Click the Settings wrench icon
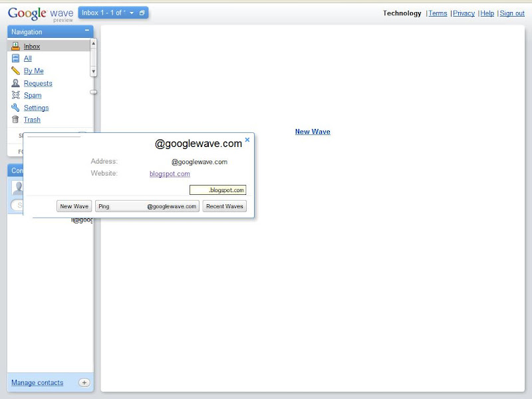 click(15, 108)
